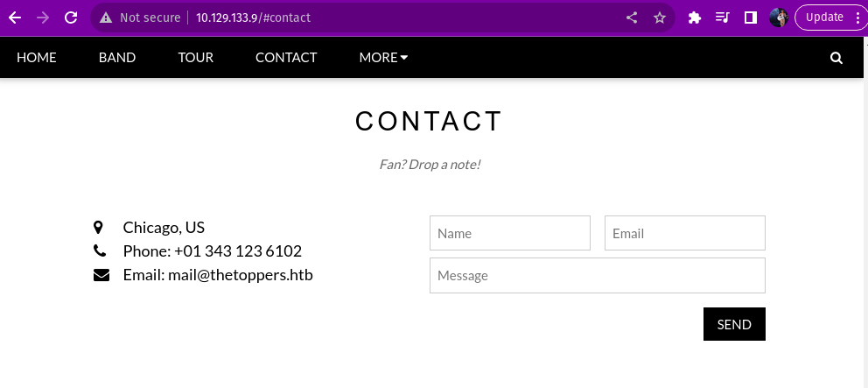
Task: Select the CONTACT navbar item
Action: [286, 58]
